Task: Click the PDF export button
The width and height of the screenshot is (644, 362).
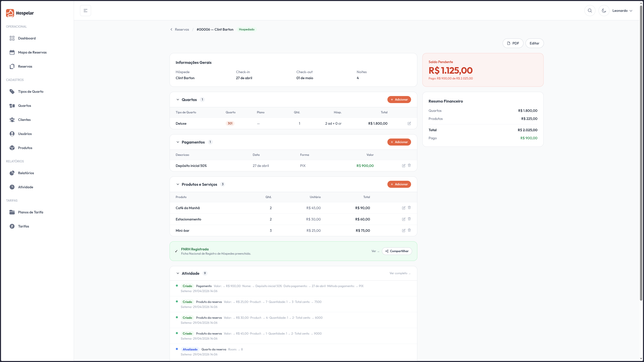Action: click(513, 43)
